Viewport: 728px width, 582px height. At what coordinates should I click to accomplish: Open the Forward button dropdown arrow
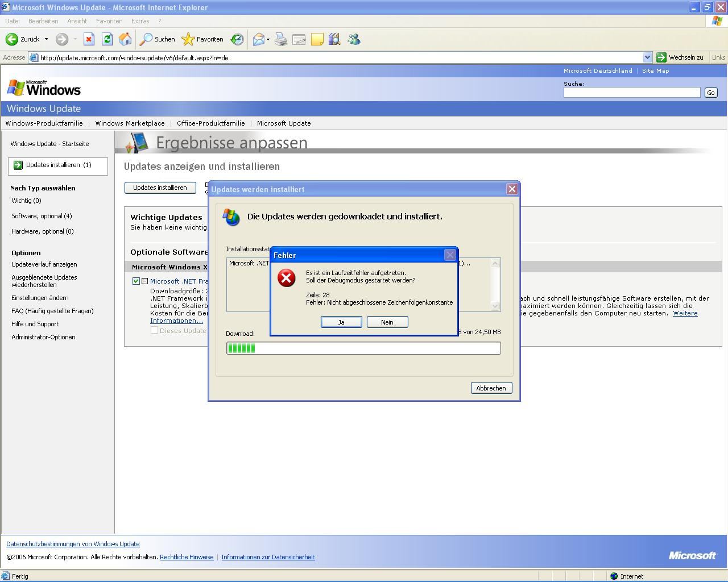click(75, 39)
